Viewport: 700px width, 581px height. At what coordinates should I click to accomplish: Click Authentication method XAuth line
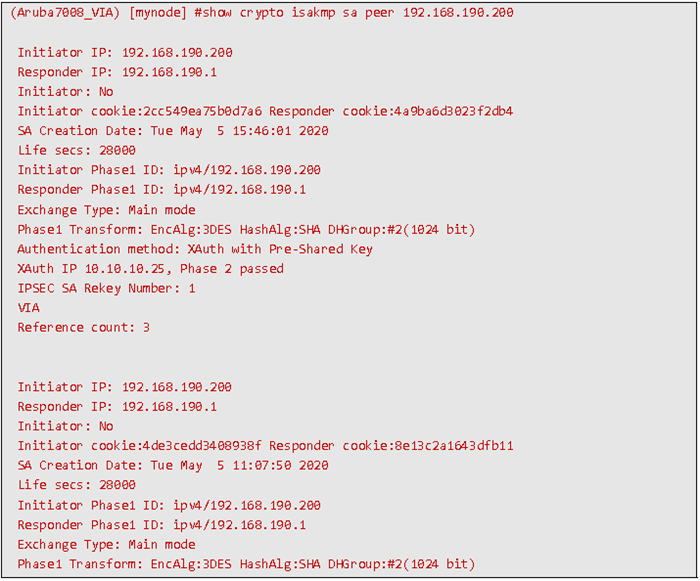[x=195, y=249]
